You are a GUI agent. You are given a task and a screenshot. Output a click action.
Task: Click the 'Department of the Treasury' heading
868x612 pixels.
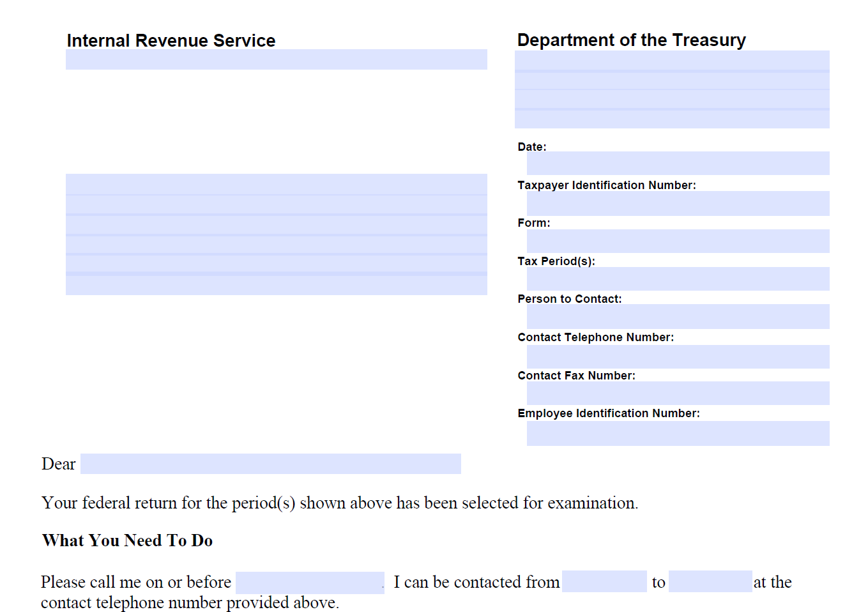(632, 40)
